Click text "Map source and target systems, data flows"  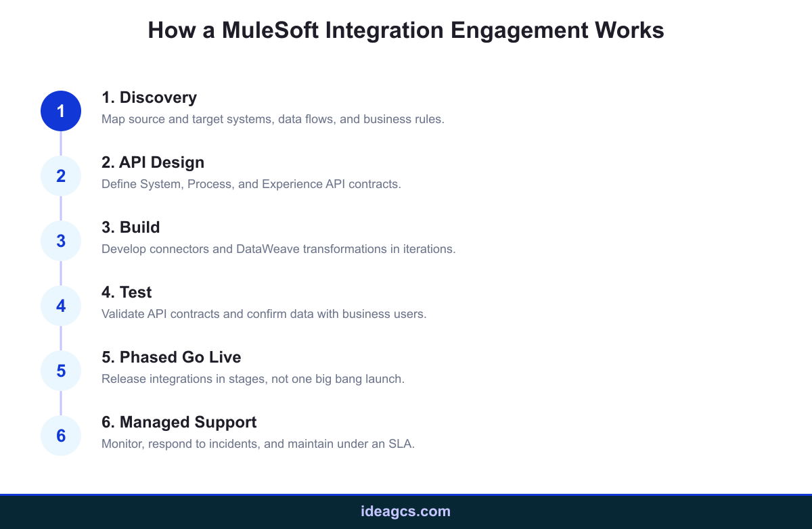pyautogui.click(x=220, y=119)
